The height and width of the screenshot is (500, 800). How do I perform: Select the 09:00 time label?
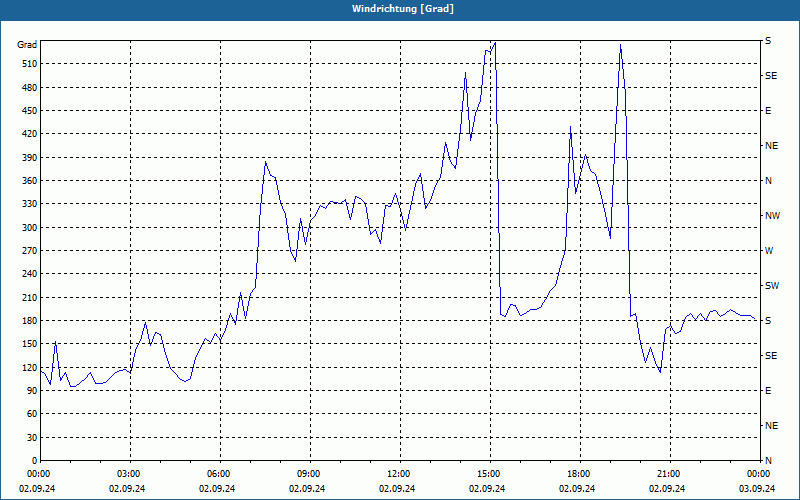pos(310,474)
